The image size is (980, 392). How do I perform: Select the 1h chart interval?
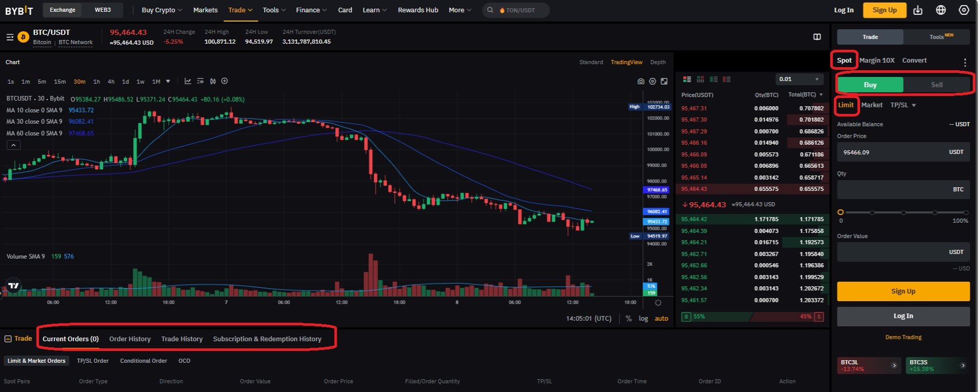tap(96, 82)
